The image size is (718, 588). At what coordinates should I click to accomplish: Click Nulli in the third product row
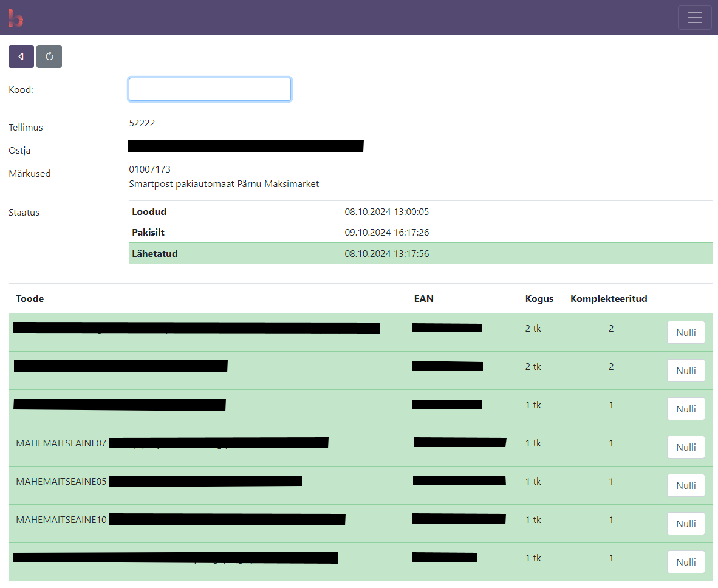pos(686,409)
